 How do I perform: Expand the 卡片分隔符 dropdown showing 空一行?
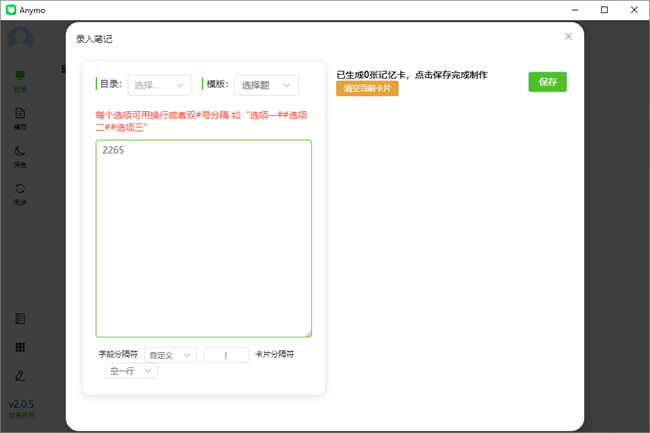[131, 371]
